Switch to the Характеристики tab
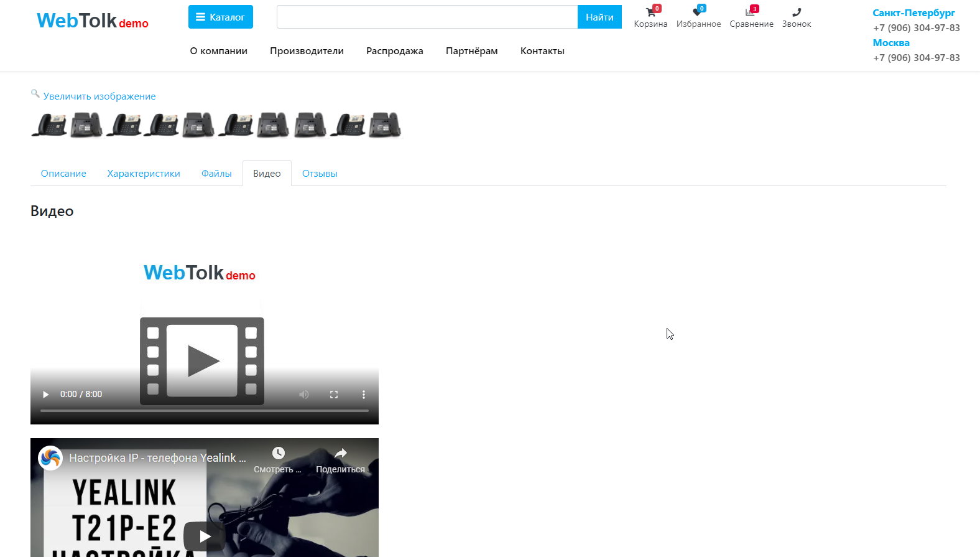The width and height of the screenshot is (980, 557). tap(144, 174)
